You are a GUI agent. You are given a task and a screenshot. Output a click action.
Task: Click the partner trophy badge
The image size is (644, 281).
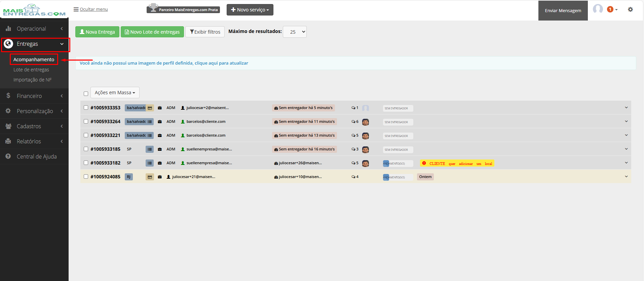tap(183, 9)
